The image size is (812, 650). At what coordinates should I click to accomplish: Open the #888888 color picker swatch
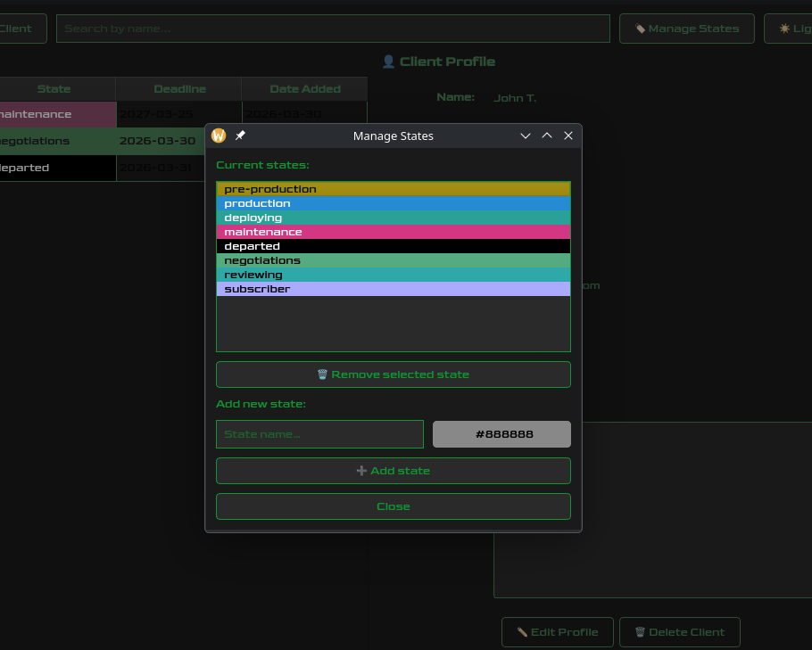click(x=501, y=434)
